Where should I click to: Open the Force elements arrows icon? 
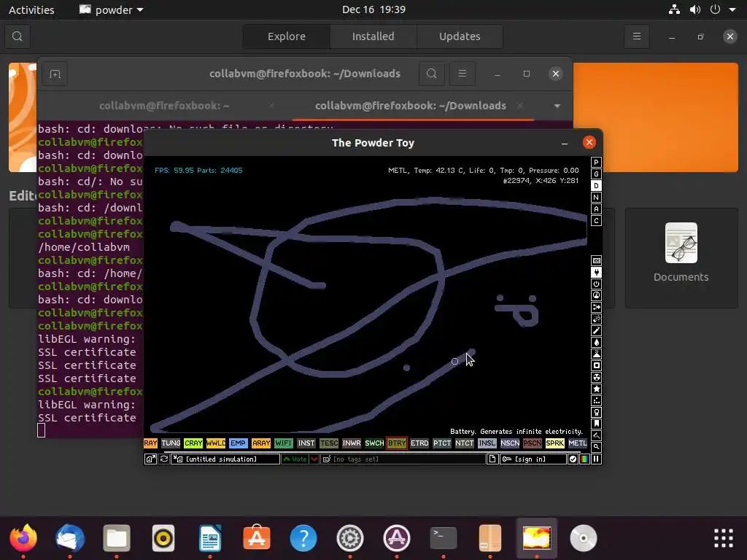click(596, 307)
